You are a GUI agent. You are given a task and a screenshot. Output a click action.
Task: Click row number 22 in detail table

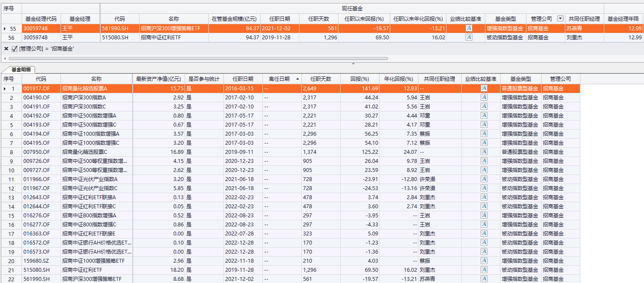coord(11,279)
